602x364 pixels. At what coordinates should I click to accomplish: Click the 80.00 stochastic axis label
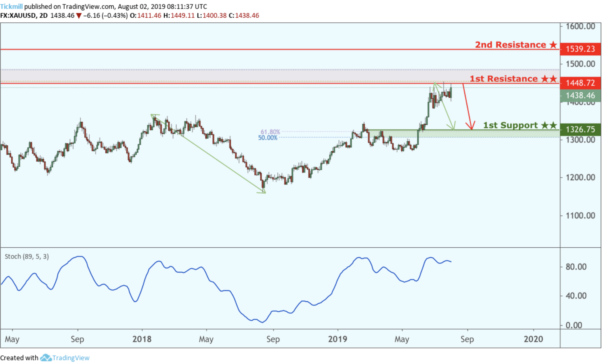(576, 267)
